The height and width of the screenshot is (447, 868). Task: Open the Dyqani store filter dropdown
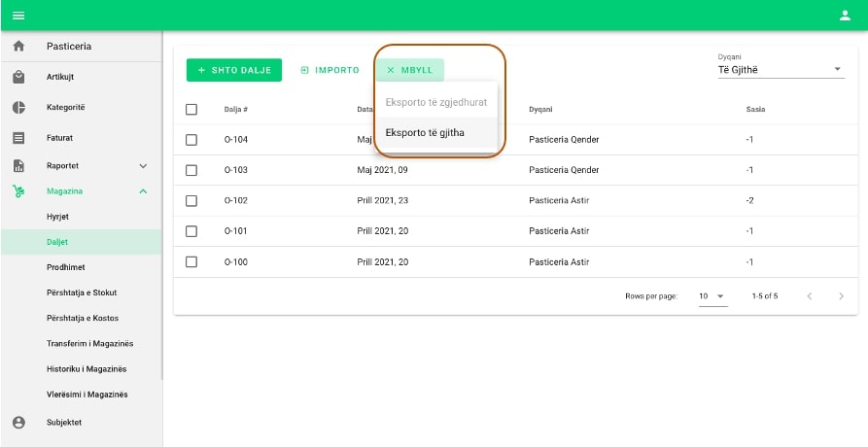[x=781, y=69]
